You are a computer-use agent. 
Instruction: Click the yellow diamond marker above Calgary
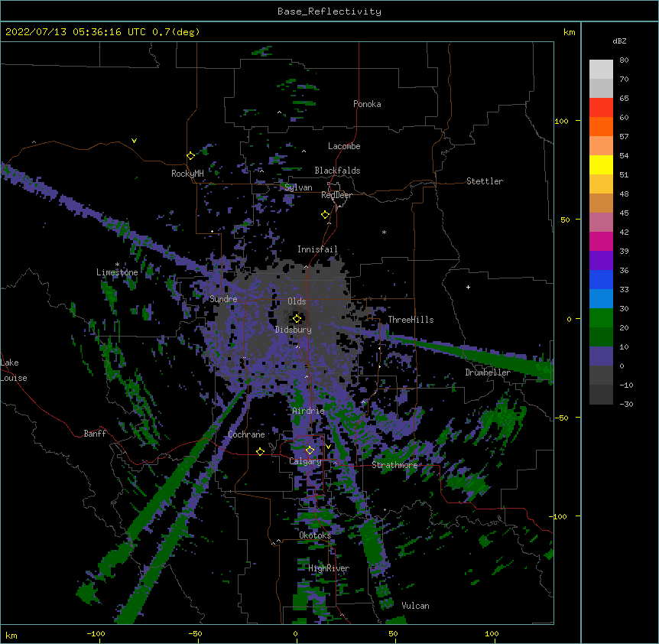pyautogui.click(x=310, y=450)
